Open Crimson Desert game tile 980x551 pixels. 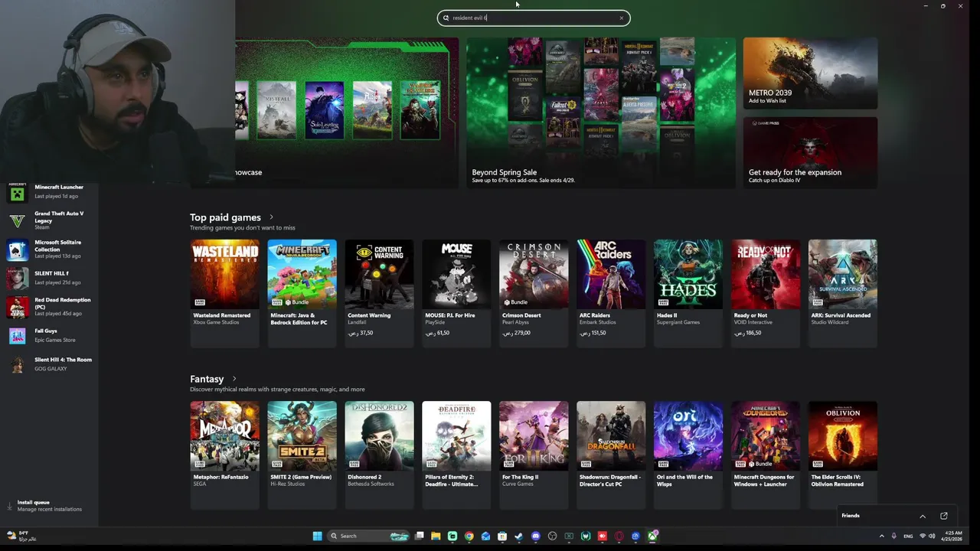pyautogui.click(x=534, y=293)
